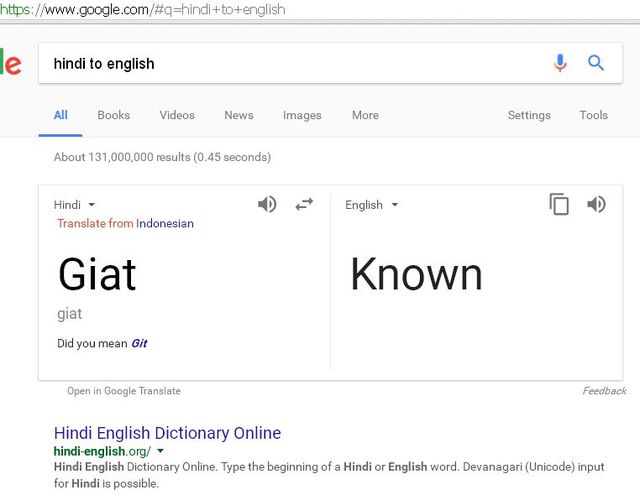Click the Tools search option
640x495 pixels.
593,115
